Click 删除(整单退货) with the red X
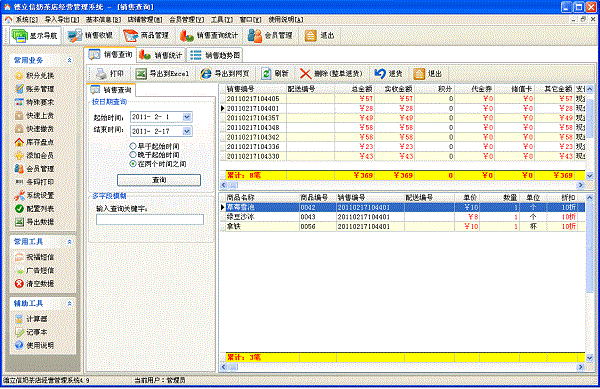The width and height of the screenshot is (600, 389). [331, 73]
